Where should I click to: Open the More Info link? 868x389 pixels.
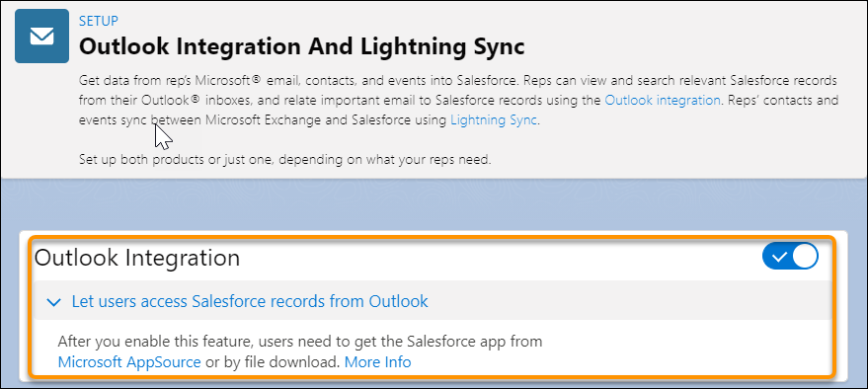tap(377, 362)
